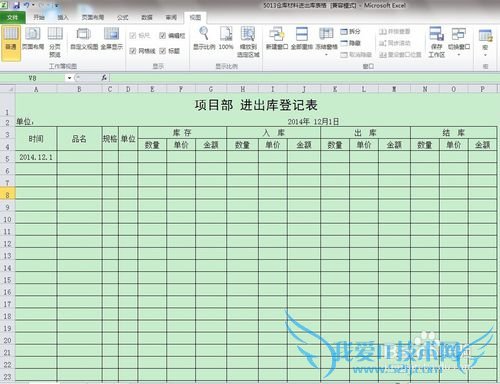Click the 出库 merged header cell
The width and height of the screenshot is (500, 384).
(365, 133)
